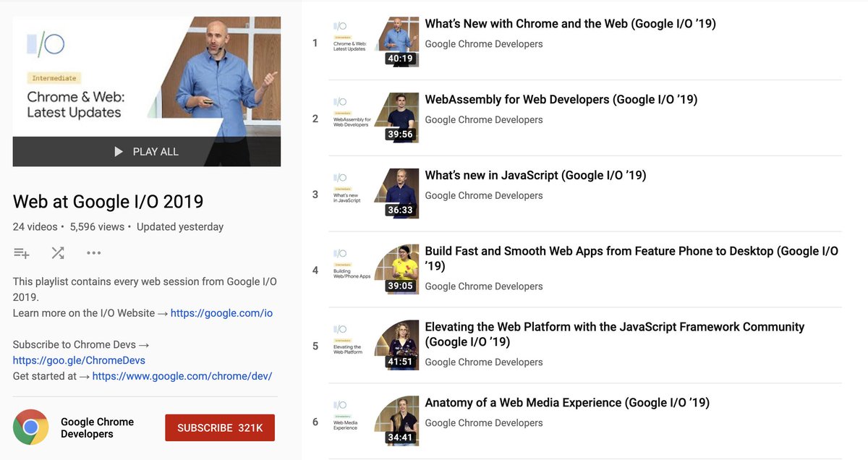
Task: Click index number 1 of first video row
Action: [x=315, y=43]
